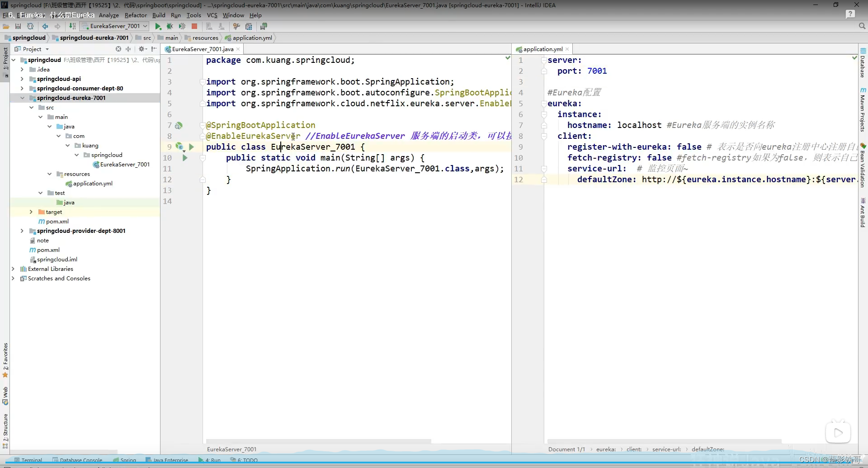This screenshot has width=868, height=468.
Task: Click the Spring bean gutter icon on line 7
Action: point(179,125)
